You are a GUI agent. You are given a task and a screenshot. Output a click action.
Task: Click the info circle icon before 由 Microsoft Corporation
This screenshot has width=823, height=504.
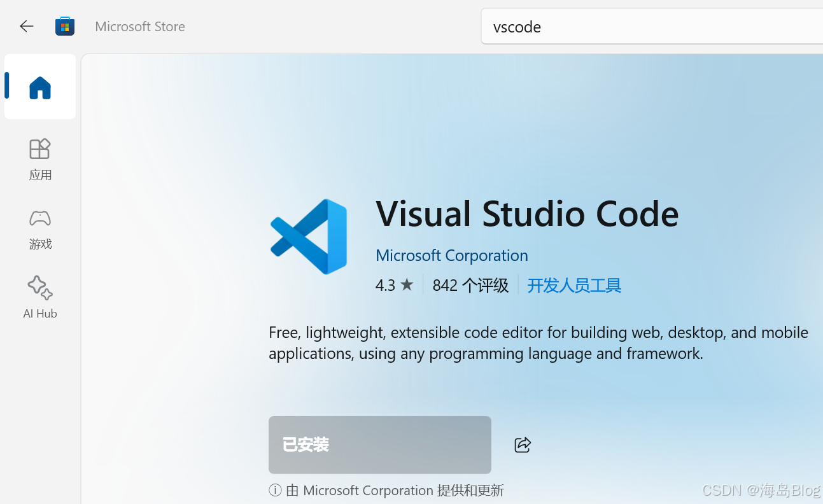[x=275, y=490]
